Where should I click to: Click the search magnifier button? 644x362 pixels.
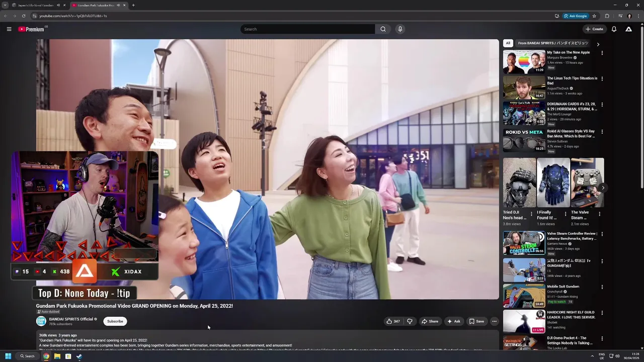pos(383,29)
